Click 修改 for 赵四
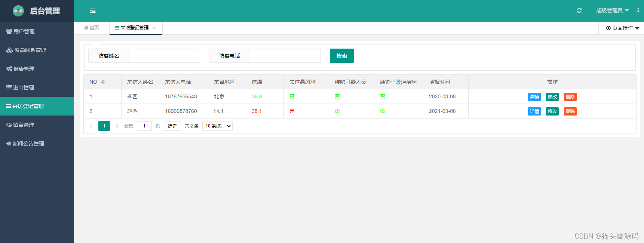 pos(552,111)
